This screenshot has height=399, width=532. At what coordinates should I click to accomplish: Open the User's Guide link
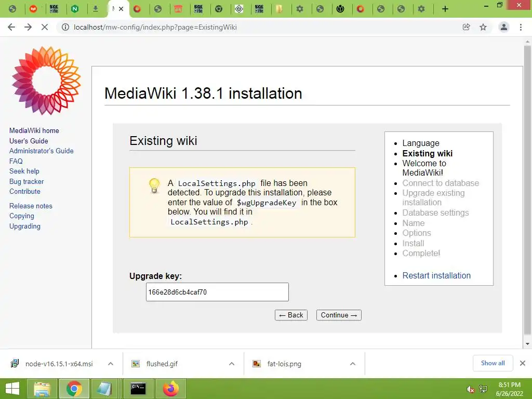[x=29, y=141]
